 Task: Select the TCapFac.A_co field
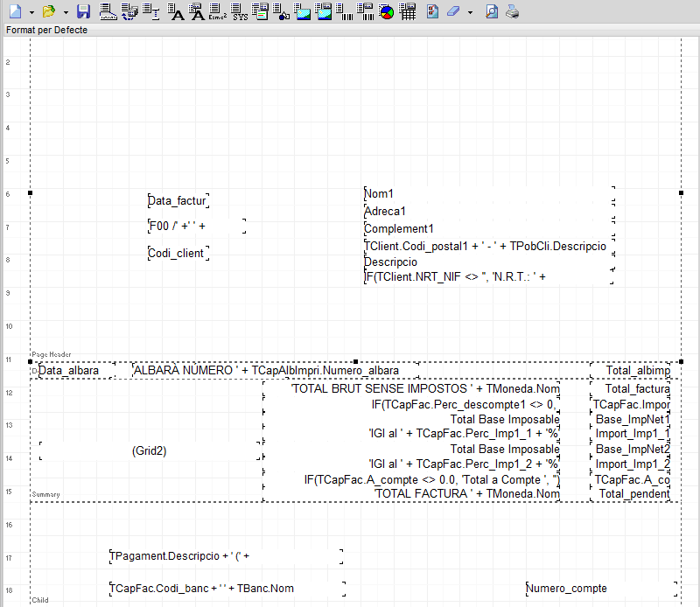(630, 480)
